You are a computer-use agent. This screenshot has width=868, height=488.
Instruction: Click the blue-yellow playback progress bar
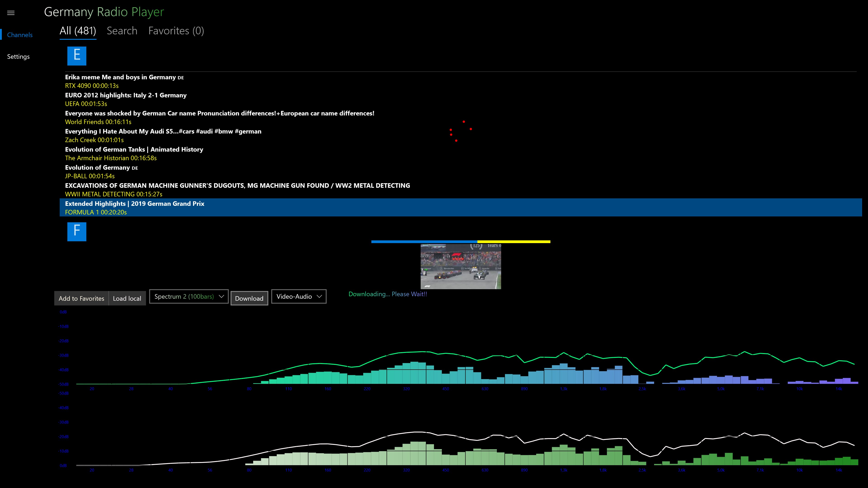click(460, 242)
